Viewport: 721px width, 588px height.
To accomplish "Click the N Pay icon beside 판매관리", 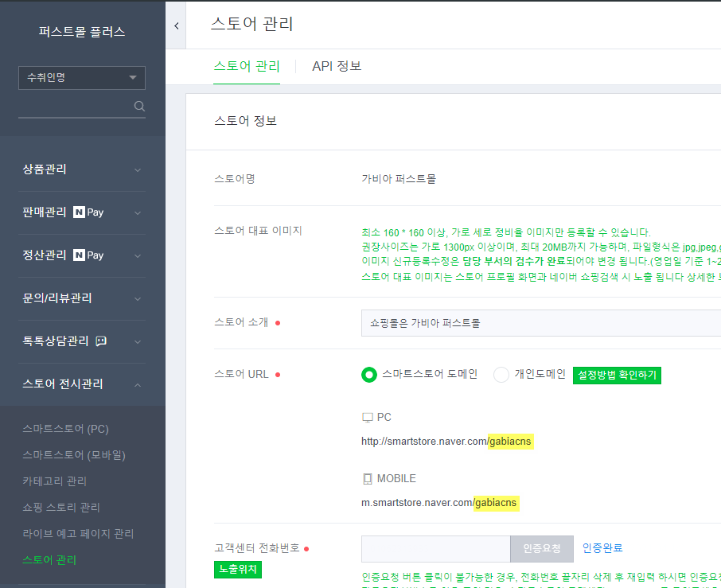I will tap(88, 212).
